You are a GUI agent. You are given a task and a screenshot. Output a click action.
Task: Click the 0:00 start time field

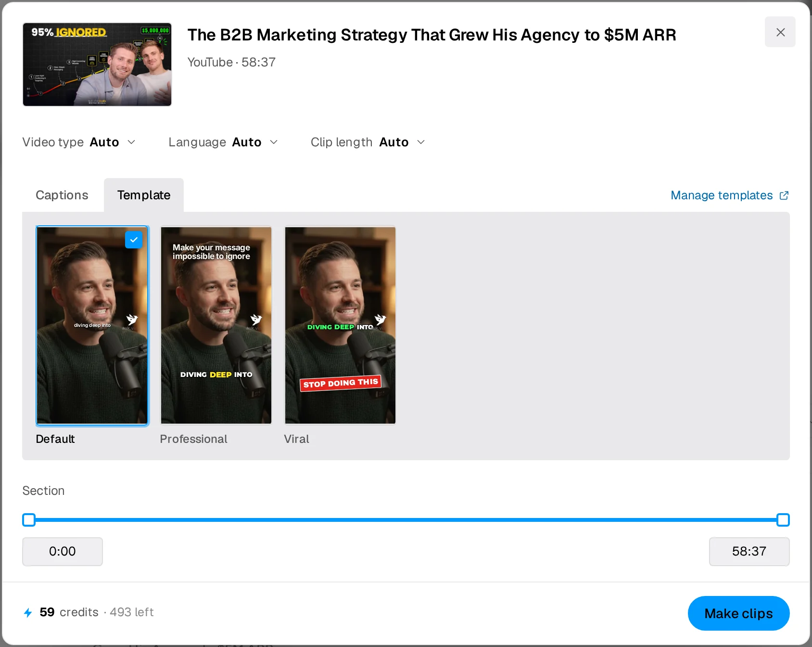[x=63, y=552]
